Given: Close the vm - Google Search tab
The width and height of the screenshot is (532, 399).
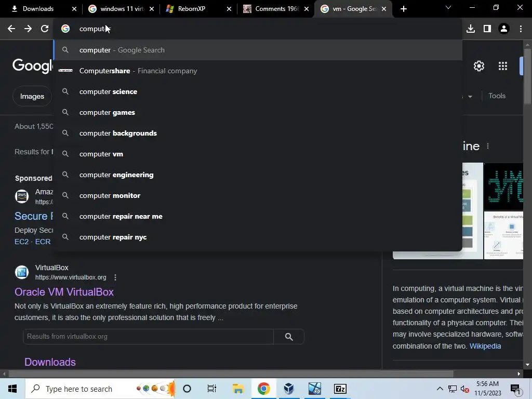Looking at the screenshot, I should click(384, 9).
